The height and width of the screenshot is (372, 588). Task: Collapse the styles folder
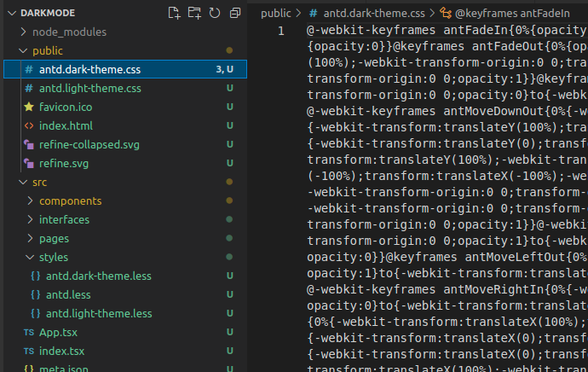pyautogui.click(x=30, y=257)
